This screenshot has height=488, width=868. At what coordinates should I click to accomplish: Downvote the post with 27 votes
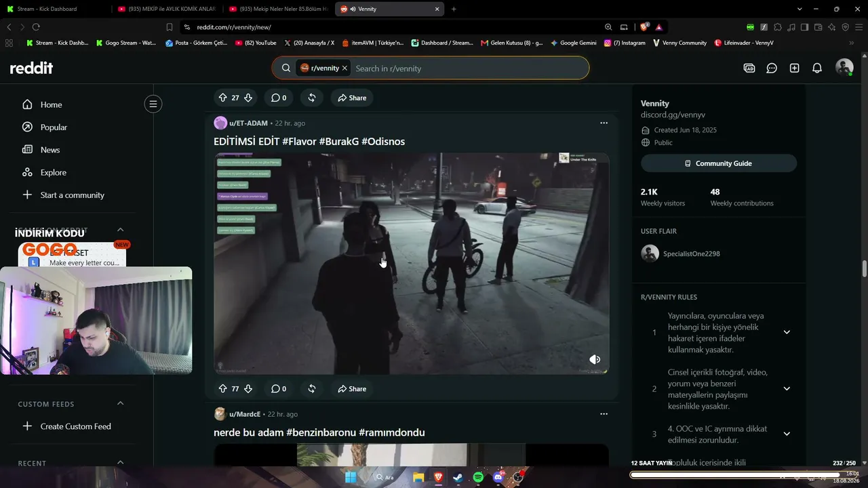248,98
